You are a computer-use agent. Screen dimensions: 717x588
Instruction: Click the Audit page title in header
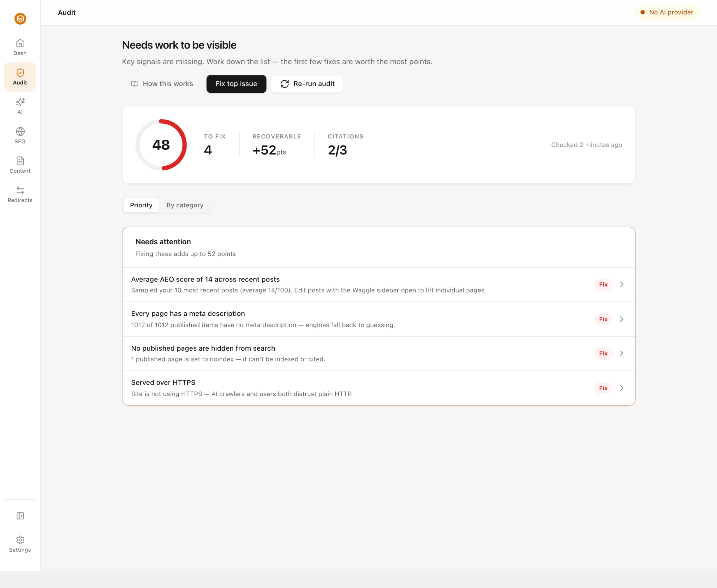66,13
